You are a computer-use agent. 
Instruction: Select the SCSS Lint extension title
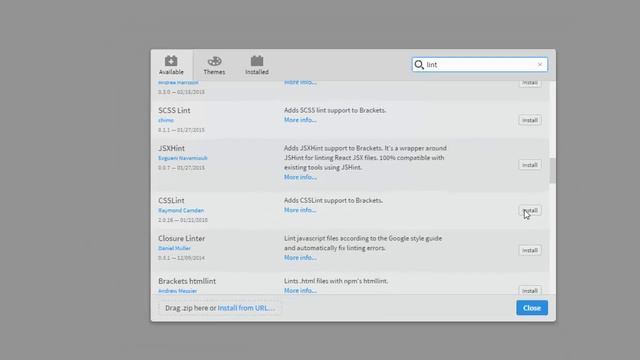(174, 111)
